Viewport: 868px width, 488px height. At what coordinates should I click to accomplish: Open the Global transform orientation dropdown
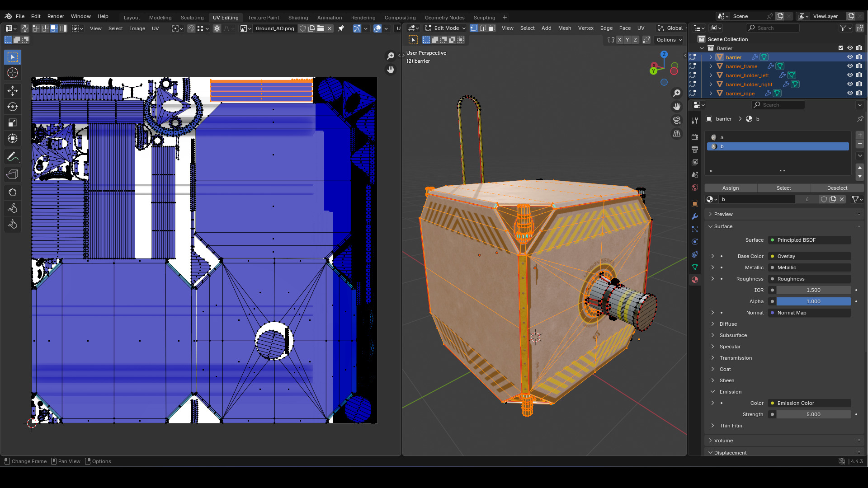click(671, 28)
